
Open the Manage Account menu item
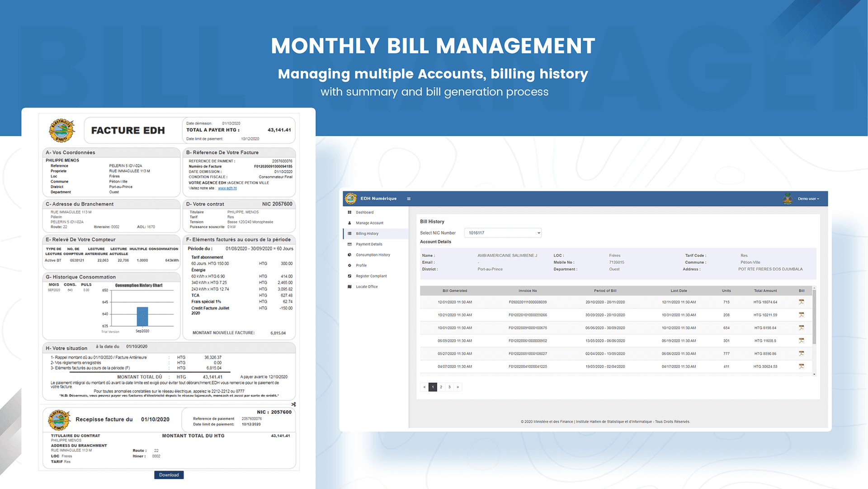(369, 223)
